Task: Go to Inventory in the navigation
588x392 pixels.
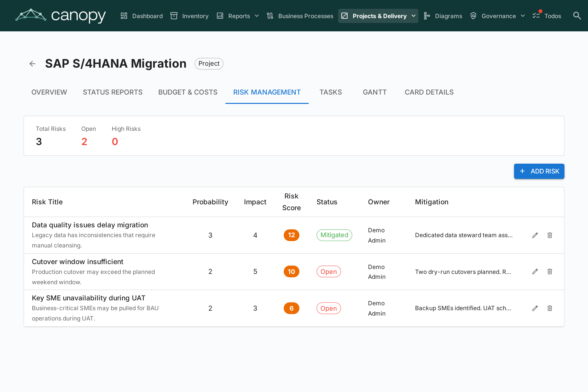Action: [189, 16]
